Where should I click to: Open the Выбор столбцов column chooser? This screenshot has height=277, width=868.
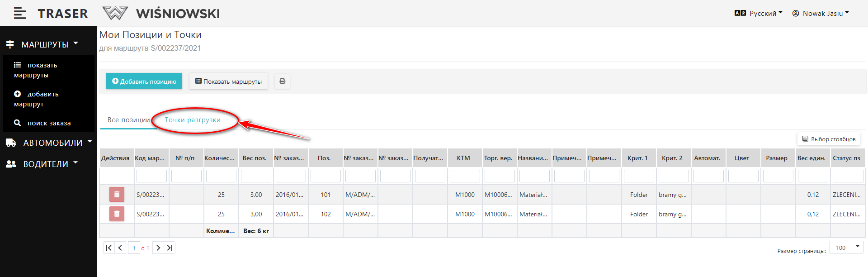click(828, 139)
